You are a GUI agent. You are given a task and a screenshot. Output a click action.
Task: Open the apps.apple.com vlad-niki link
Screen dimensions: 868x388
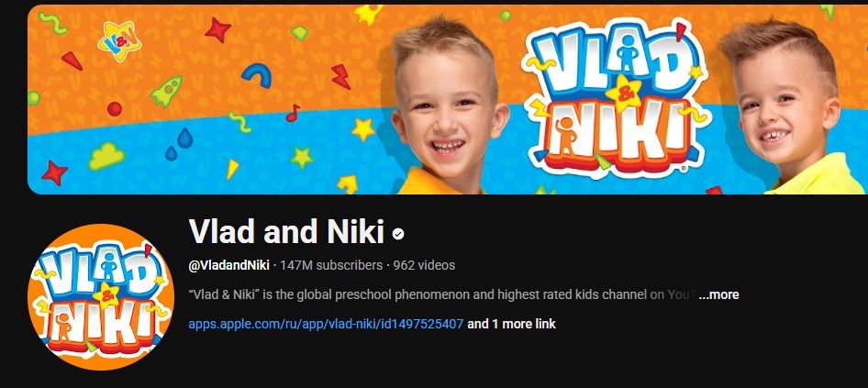click(326, 324)
